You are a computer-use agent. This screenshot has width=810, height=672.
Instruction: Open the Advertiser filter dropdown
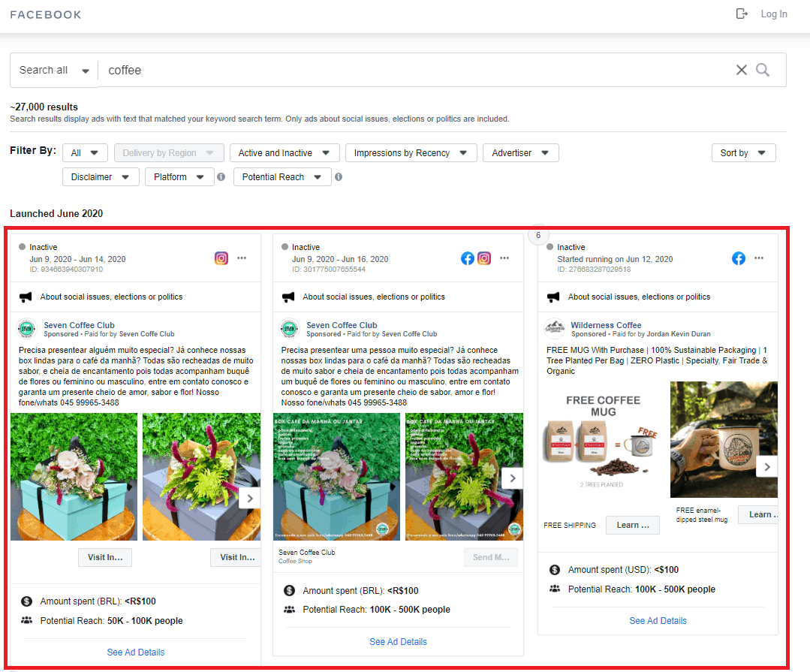[x=521, y=153]
